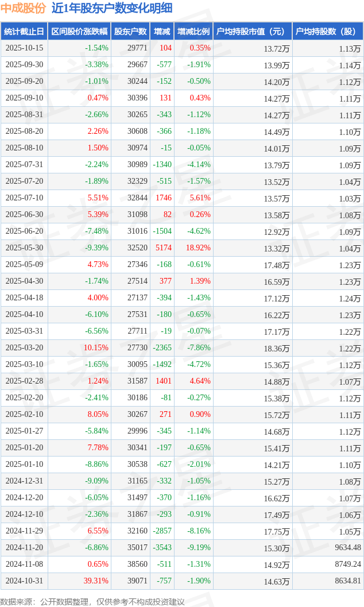Select the 2025-10-15 date cell
This screenshot has width=364, height=607.
point(24,48)
